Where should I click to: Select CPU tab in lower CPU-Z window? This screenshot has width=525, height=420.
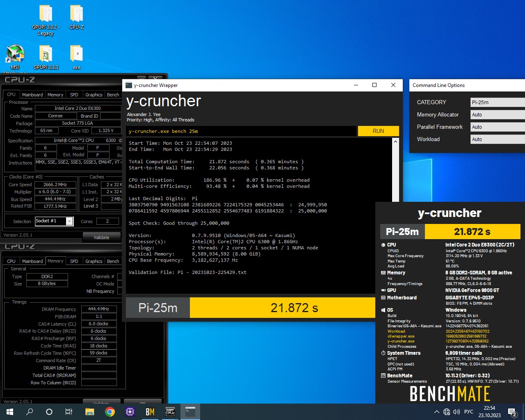(11, 261)
